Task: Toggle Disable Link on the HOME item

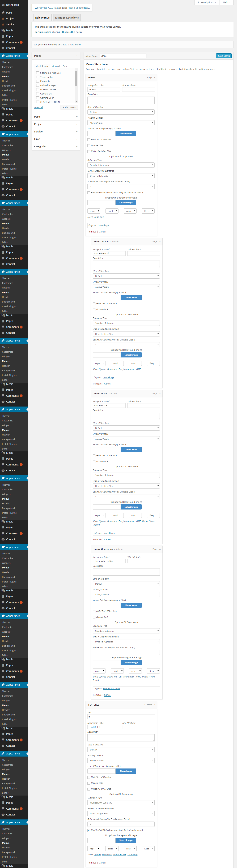Action: pos(89,146)
